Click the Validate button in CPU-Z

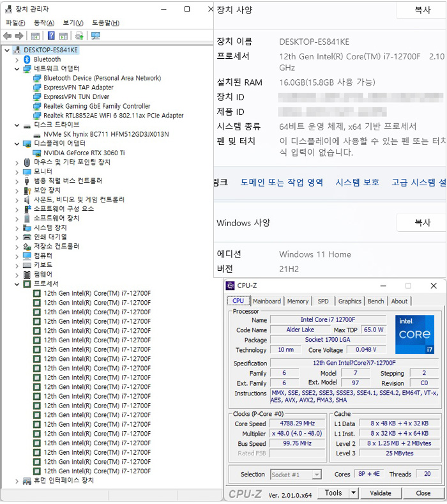click(381, 493)
